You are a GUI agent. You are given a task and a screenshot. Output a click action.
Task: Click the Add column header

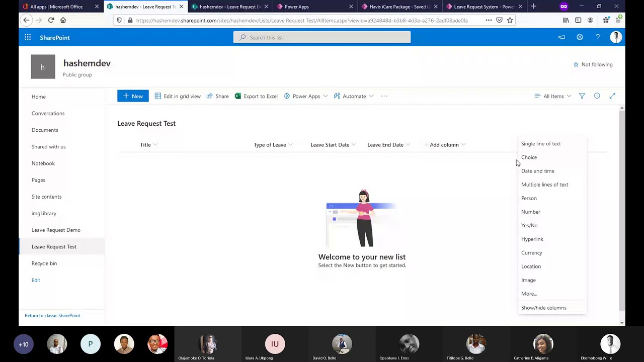pos(445,145)
